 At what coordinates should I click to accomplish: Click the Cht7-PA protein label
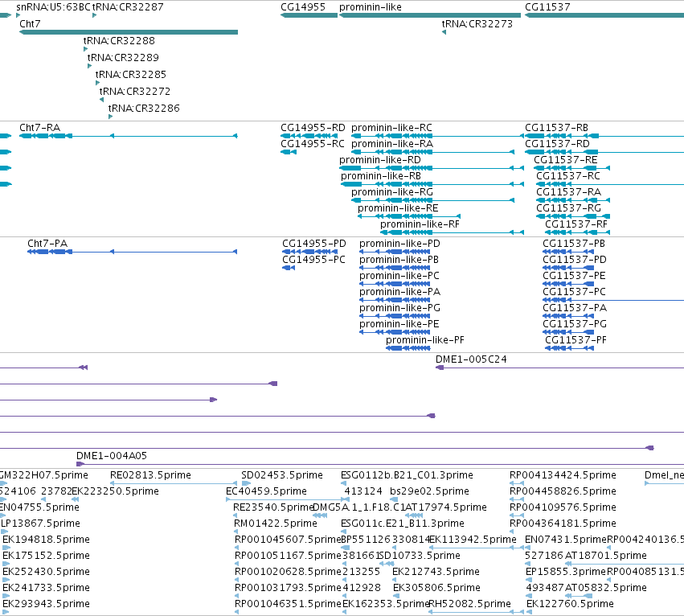tap(47, 244)
